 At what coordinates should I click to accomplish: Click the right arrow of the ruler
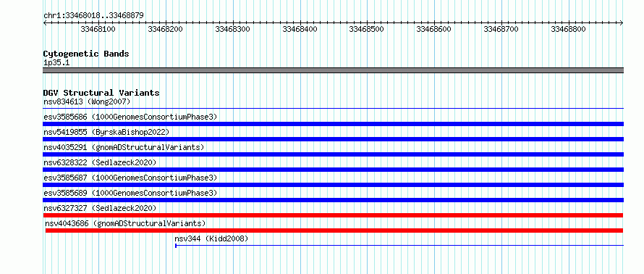pos(622,23)
